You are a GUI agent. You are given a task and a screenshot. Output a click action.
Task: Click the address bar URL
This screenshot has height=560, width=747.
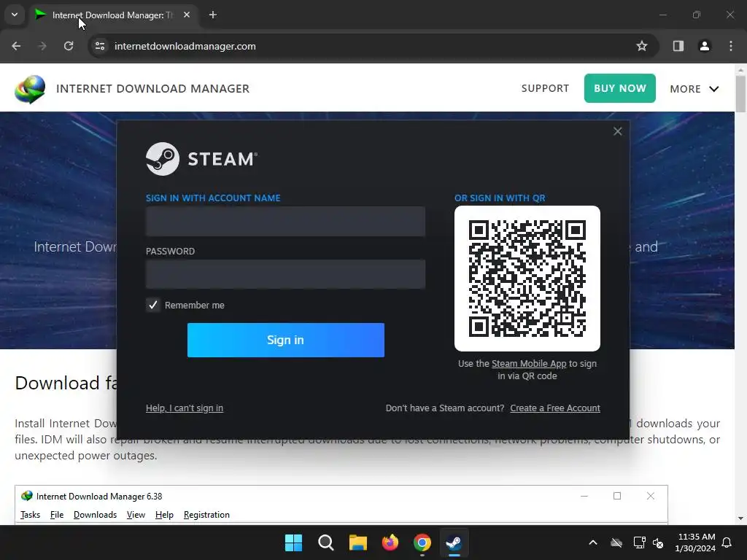pos(185,46)
